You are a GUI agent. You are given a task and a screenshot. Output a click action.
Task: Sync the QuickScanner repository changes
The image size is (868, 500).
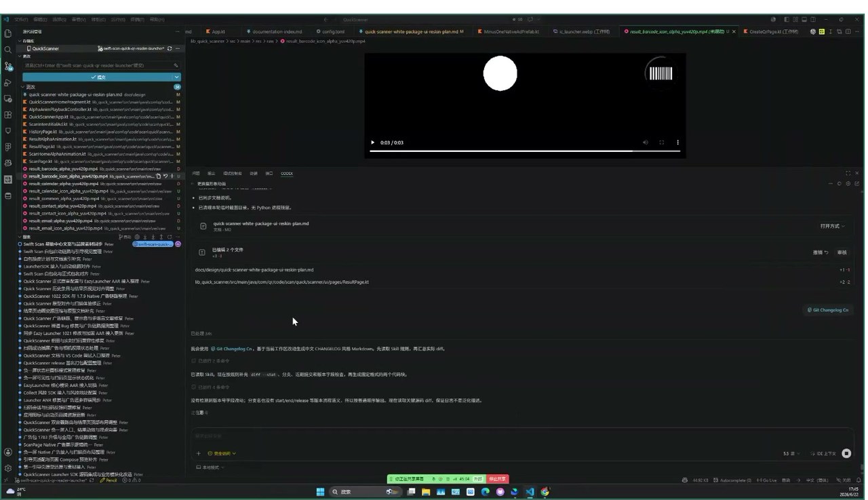click(170, 49)
